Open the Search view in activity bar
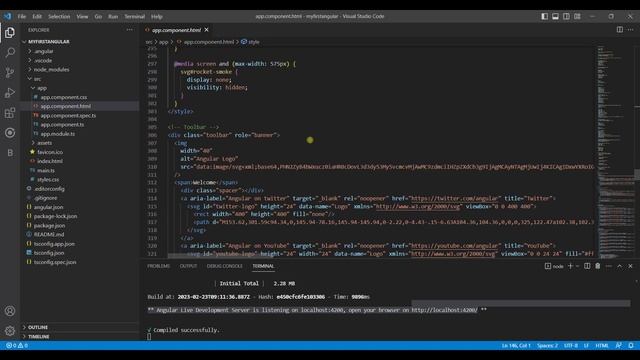Image resolution: width=640 pixels, height=360 pixels. (x=10, y=52)
